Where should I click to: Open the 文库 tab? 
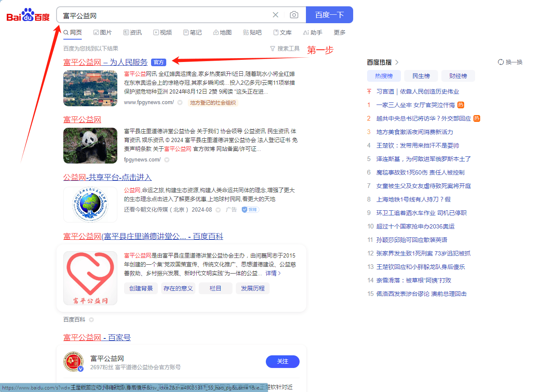coord(283,32)
